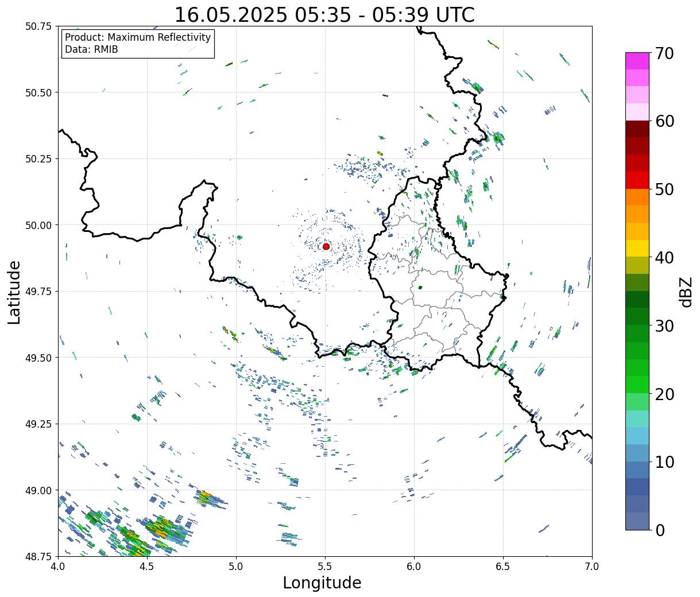Click the "dBZ" colorbar label

[x=686, y=292]
